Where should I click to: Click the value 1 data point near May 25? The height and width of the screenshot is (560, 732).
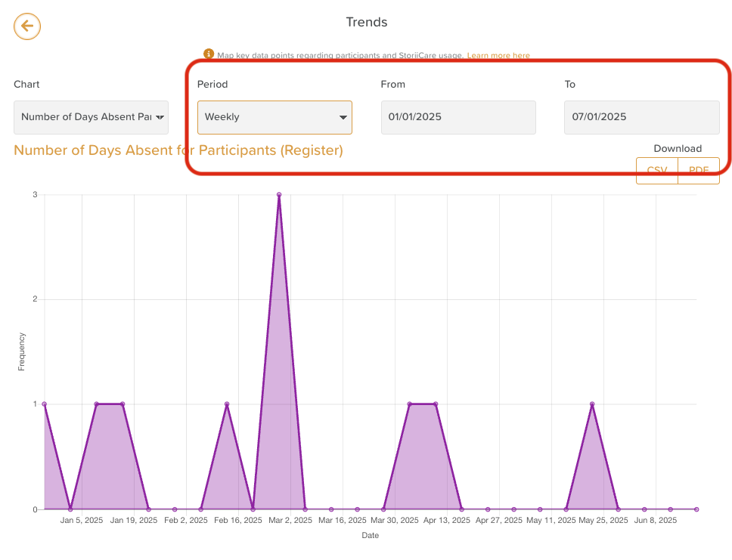pos(592,404)
